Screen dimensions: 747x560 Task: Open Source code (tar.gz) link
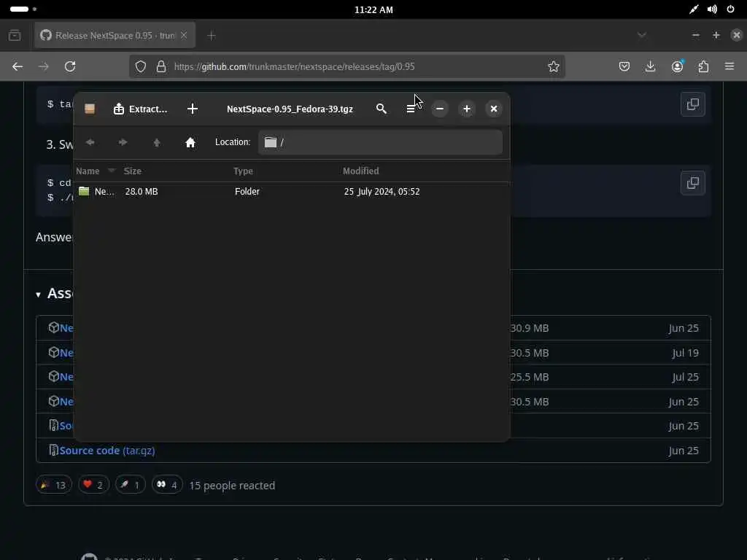[107, 451]
